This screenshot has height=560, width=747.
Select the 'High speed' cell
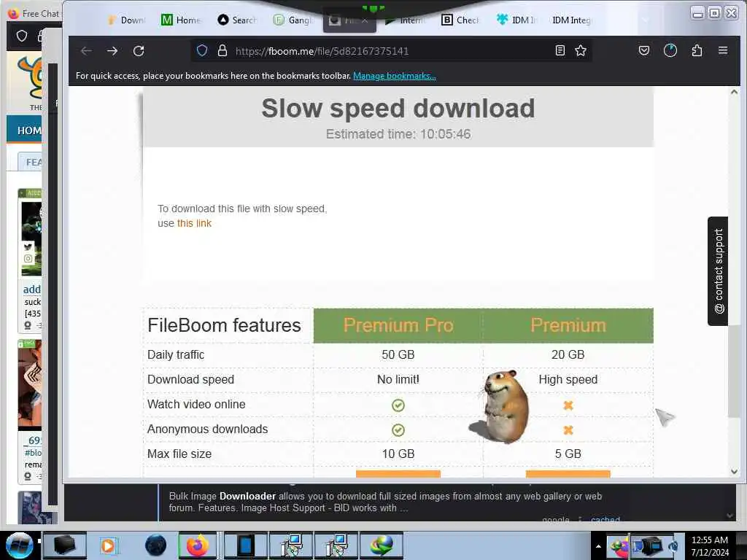(568, 379)
